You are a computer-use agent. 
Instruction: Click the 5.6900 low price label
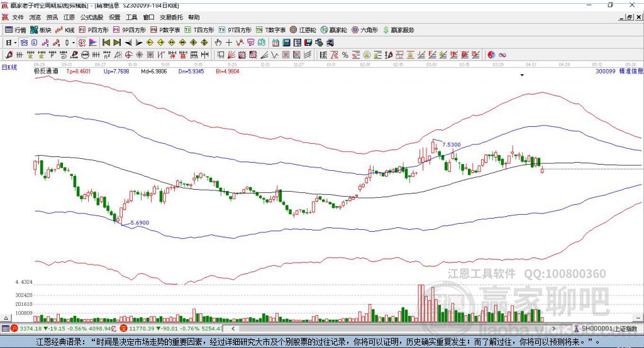[140, 223]
